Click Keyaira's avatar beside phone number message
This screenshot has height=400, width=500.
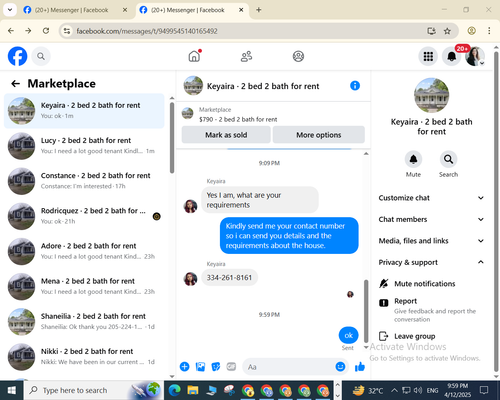pos(190,279)
